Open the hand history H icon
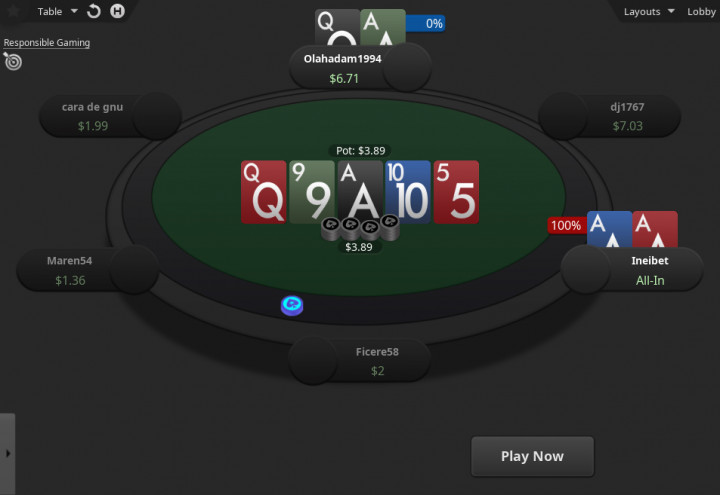 (118, 11)
